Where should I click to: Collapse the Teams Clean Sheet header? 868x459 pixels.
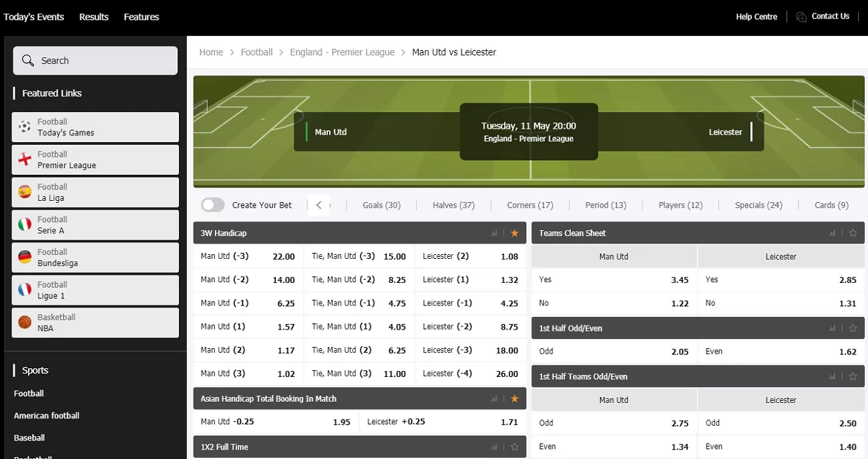point(698,233)
